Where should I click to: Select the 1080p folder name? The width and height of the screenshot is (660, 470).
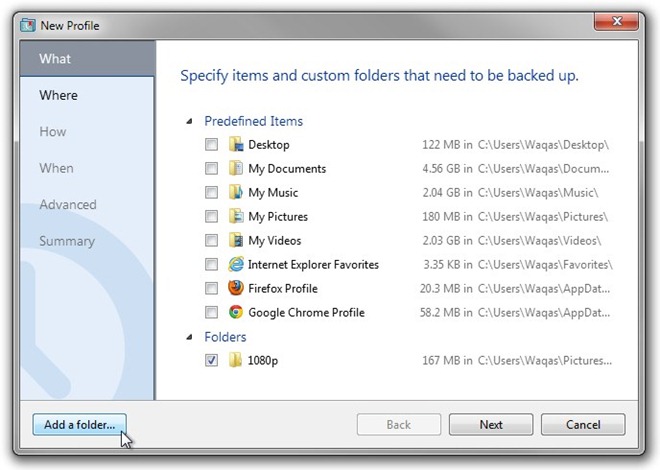click(263, 361)
